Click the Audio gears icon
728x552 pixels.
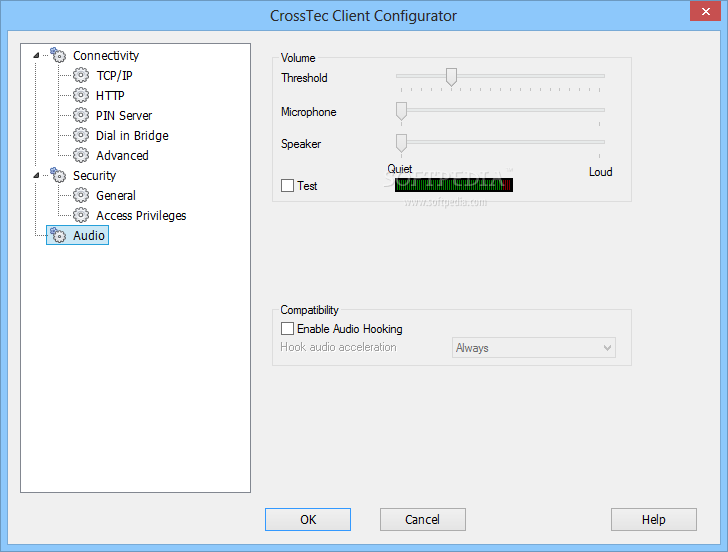(x=58, y=235)
